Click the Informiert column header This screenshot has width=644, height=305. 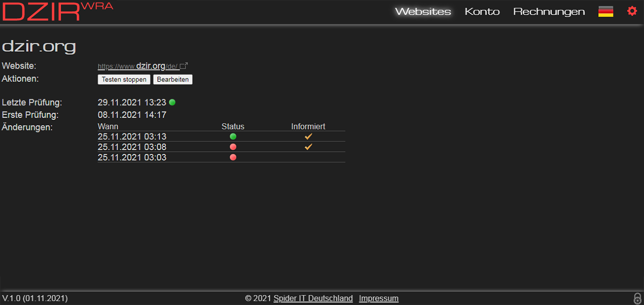pos(308,127)
